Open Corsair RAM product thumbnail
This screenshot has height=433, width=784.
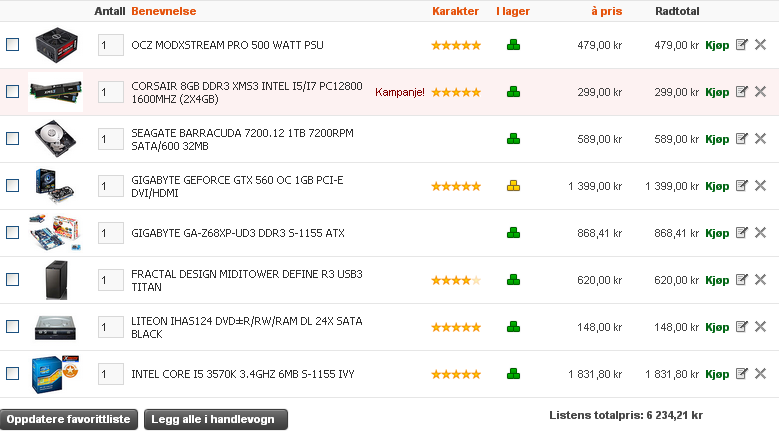click(x=56, y=92)
